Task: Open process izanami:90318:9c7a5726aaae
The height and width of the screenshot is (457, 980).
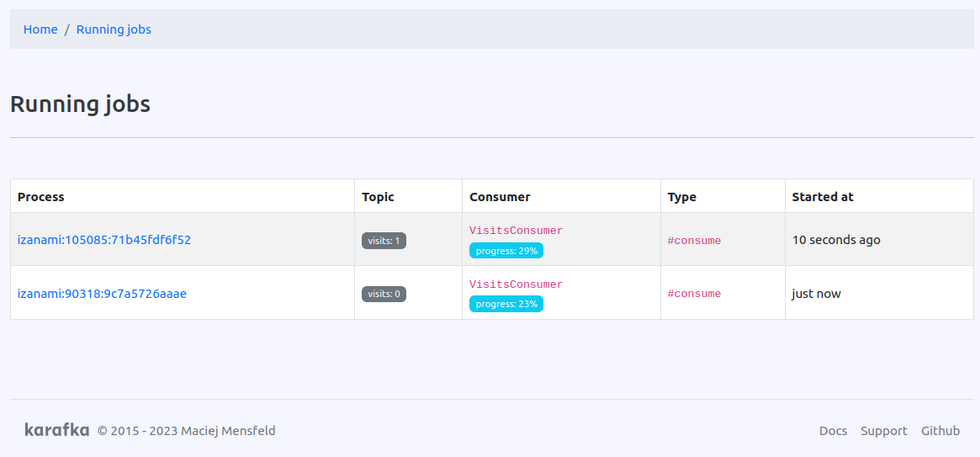Action: pyautogui.click(x=102, y=293)
